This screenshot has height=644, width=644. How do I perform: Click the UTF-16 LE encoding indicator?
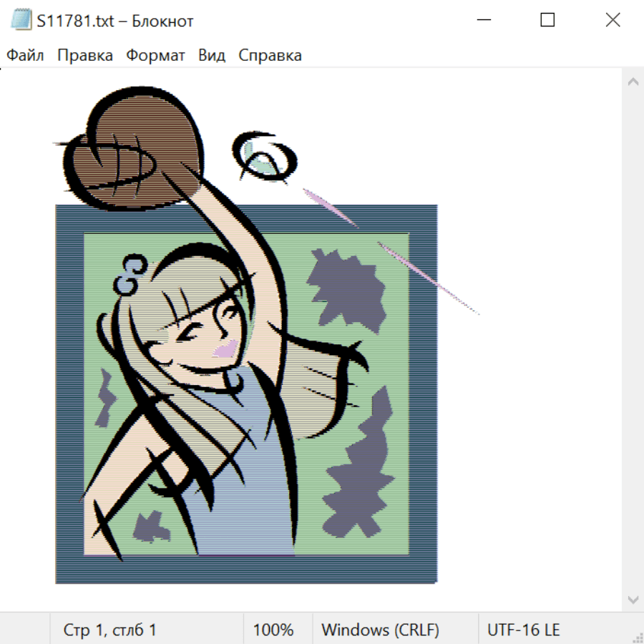click(x=524, y=630)
